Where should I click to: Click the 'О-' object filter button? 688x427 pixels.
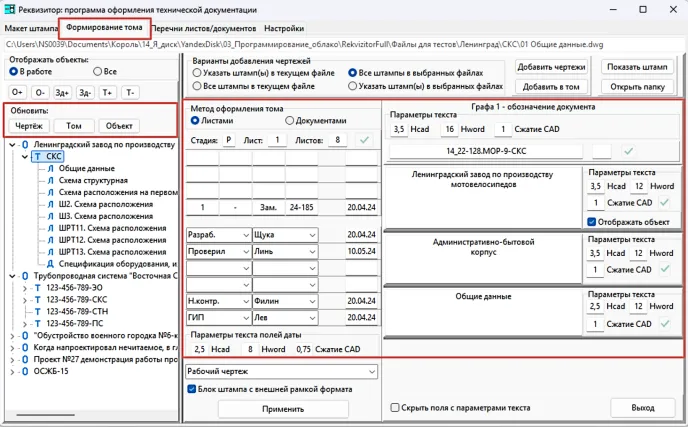(x=40, y=92)
